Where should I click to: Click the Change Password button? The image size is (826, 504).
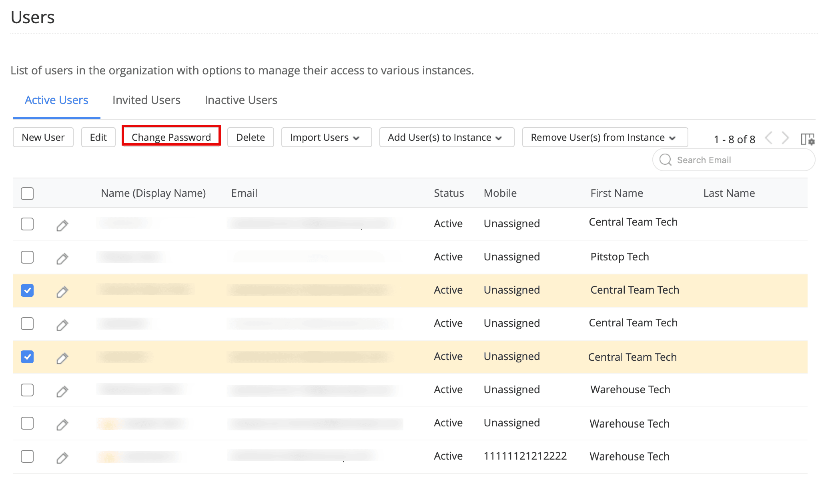click(171, 137)
